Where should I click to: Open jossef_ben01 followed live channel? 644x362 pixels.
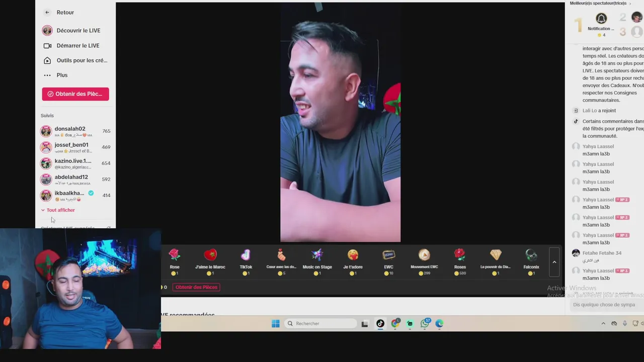point(75,147)
